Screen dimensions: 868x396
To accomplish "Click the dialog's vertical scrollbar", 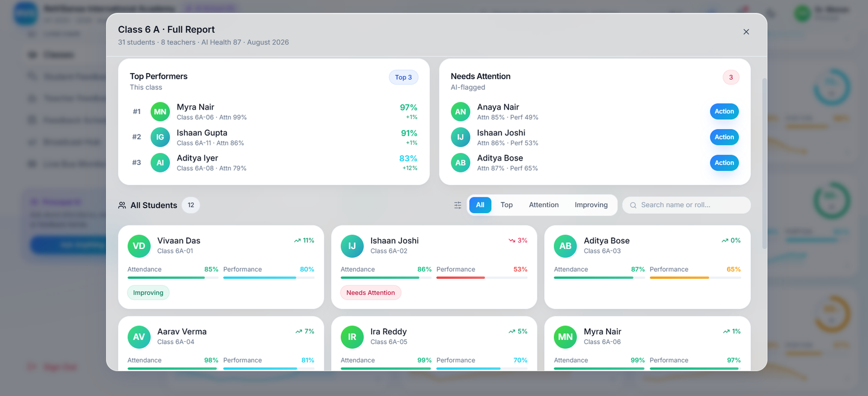I will 764,163.
